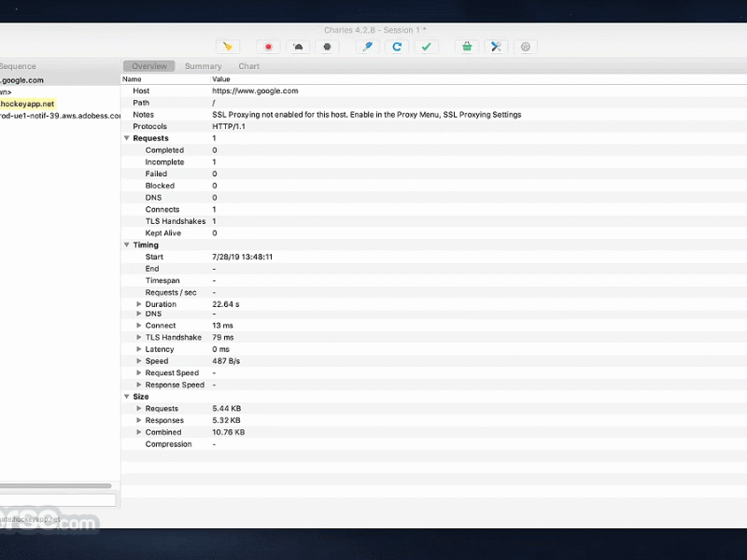Select the Compression row
Screen dimensions: 747x560
click(x=434, y=444)
